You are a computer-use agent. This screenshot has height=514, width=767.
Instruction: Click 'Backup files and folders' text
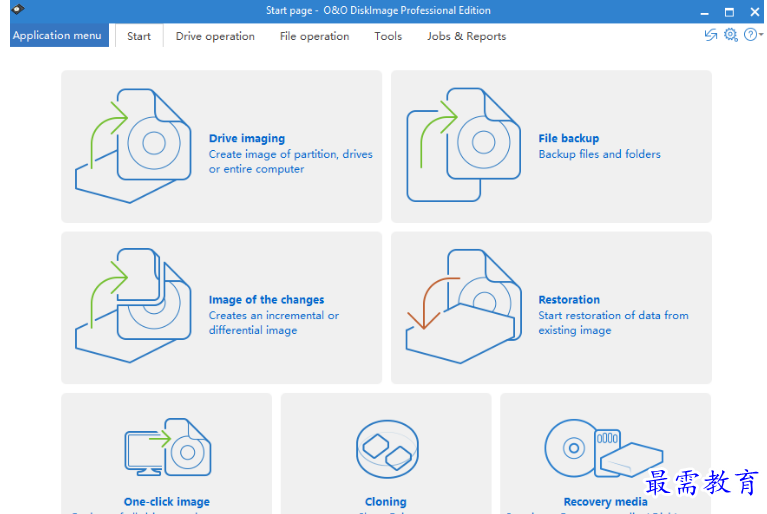click(x=600, y=154)
